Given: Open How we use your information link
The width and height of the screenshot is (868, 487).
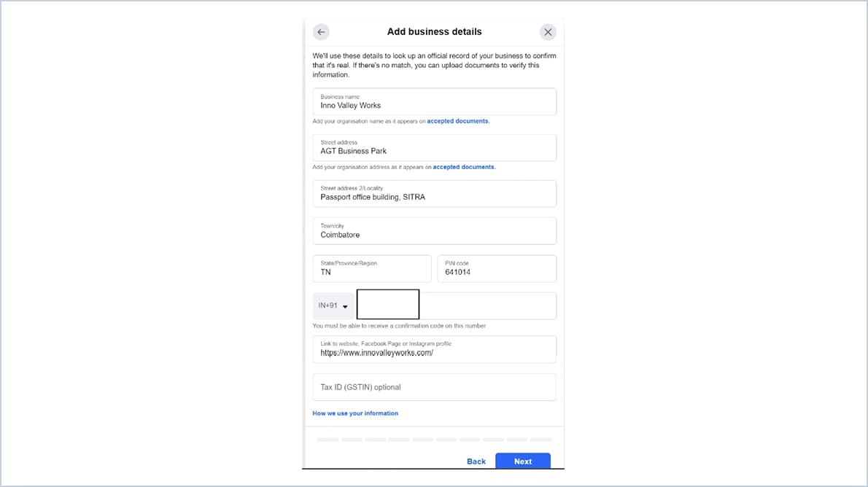Looking at the screenshot, I should click(355, 413).
